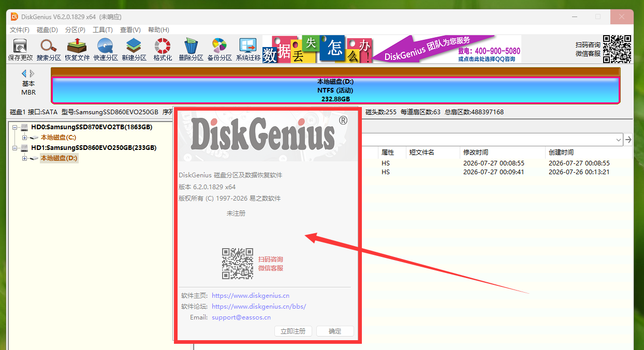644x350 pixels.
Task: Click the DiskGenius advertisement banner
Action: 391,49
